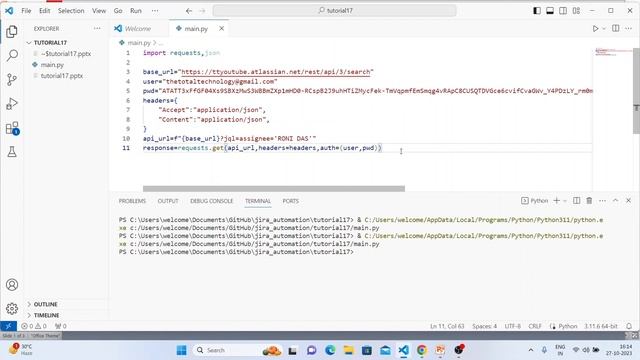Open the Source Control view
The image size is (640, 360).
pyautogui.click(x=12, y=79)
